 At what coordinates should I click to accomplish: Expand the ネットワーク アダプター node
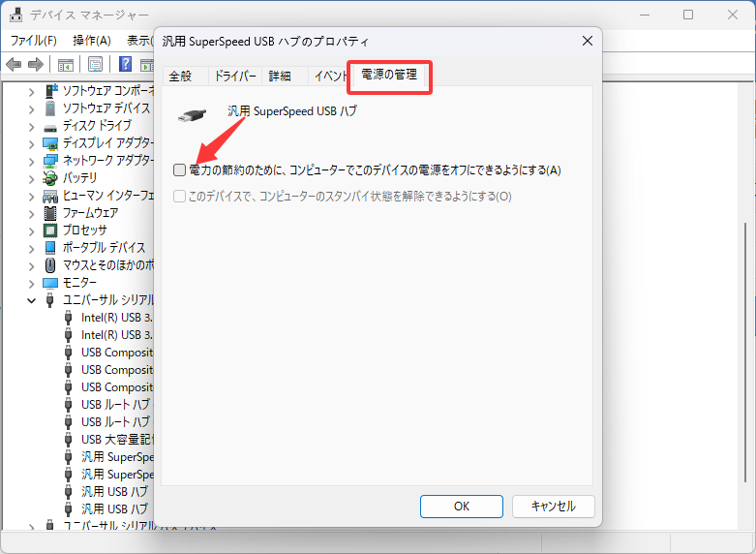(31, 162)
